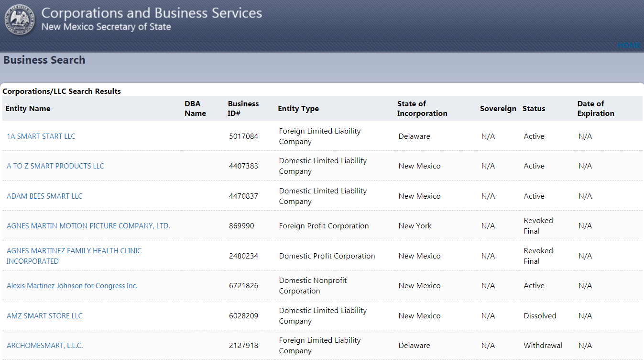Viewport: 644px width, 360px height.
Task: Click the Entity Type column header
Action: [x=298, y=109]
